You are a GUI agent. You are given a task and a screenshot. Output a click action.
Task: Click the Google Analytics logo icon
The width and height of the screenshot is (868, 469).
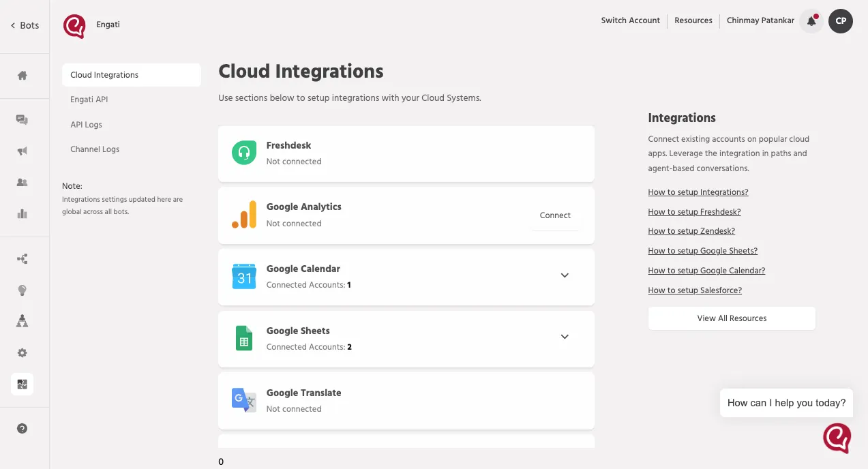(244, 215)
